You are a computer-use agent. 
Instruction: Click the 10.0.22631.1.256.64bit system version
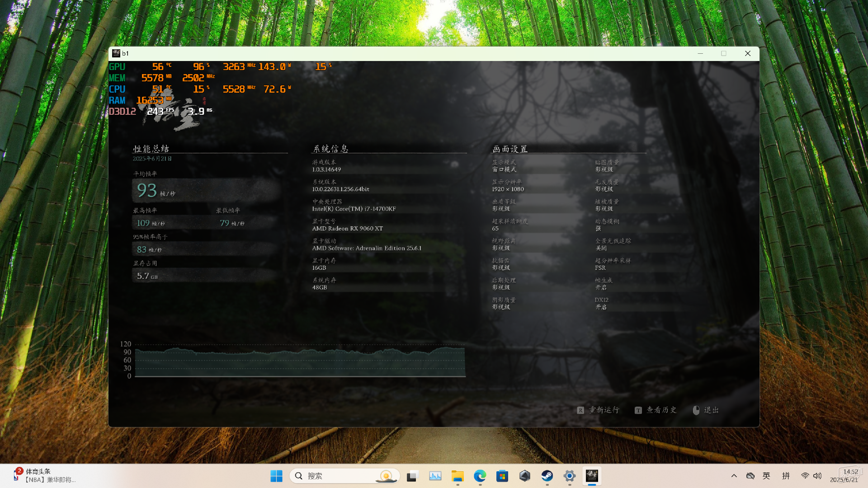[x=340, y=189]
